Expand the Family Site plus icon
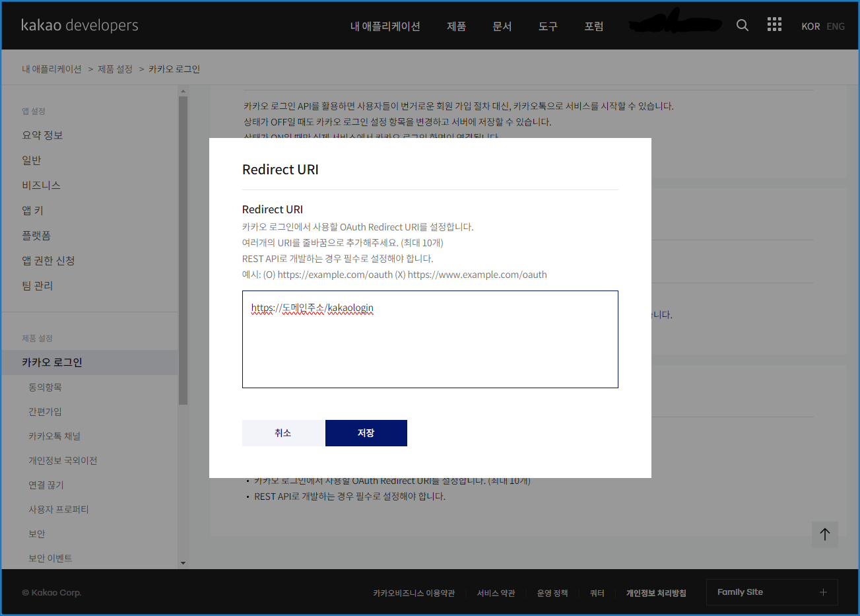Viewport: 860px width, 616px height. click(823, 592)
